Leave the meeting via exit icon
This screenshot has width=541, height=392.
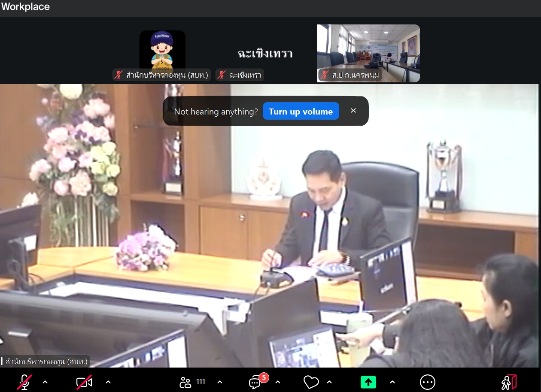pos(509,382)
